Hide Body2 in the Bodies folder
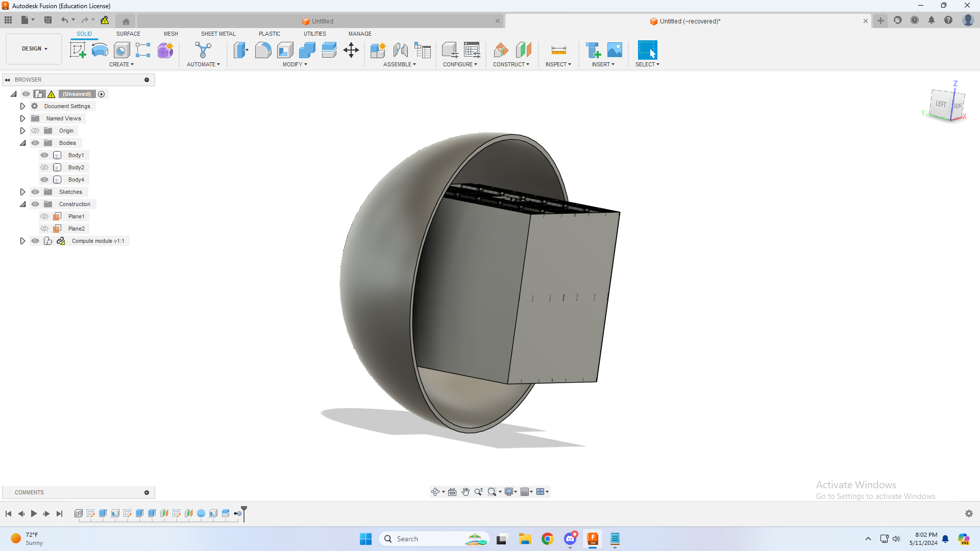The image size is (980, 551). 44,167
